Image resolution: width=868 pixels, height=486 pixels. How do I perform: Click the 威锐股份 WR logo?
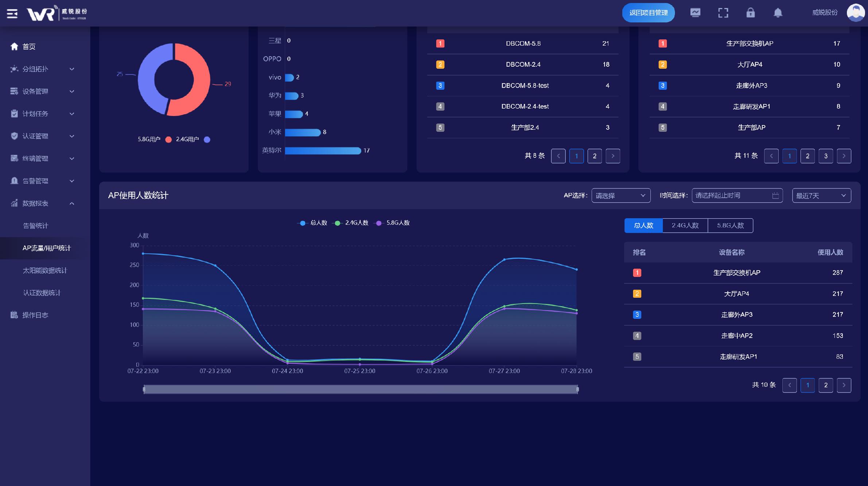click(57, 13)
